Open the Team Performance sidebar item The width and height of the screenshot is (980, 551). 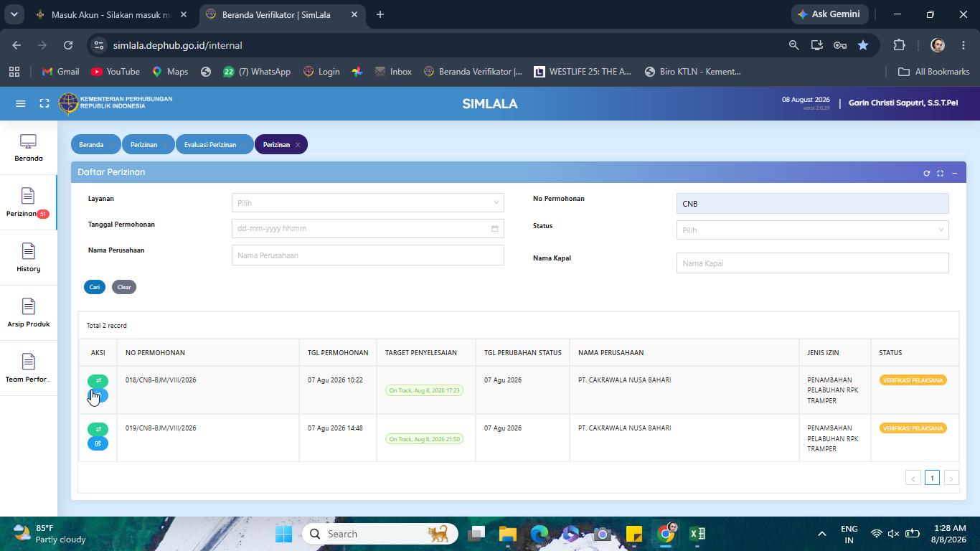point(28,368)
